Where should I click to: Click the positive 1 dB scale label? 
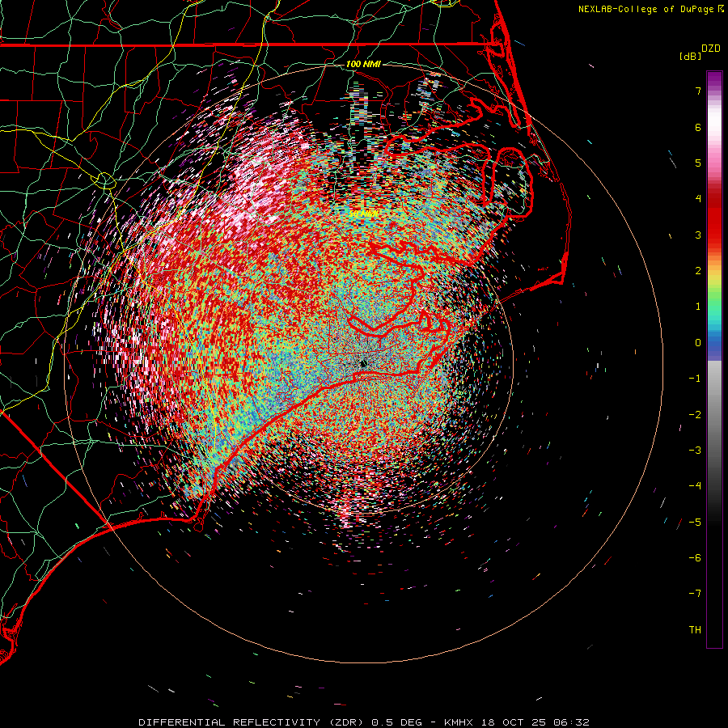pyautogui.click(x=698, y=307)
